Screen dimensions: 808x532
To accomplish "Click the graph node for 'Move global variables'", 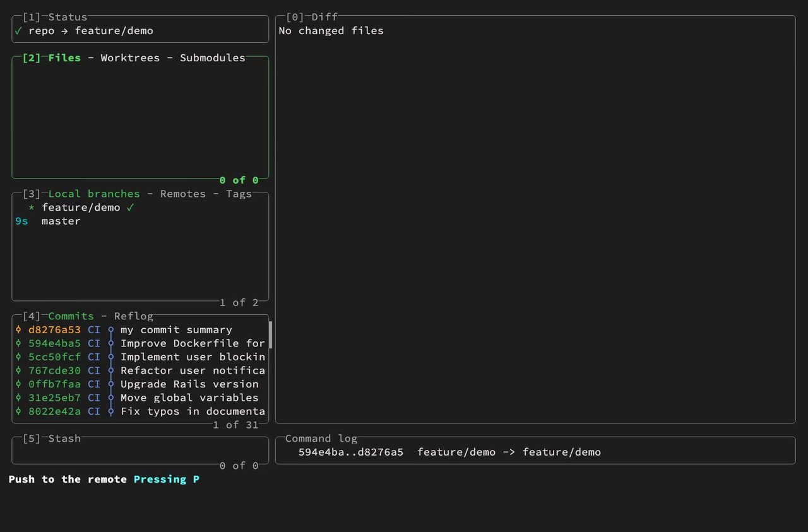I will pyautogui.click(x=111, y=398).
